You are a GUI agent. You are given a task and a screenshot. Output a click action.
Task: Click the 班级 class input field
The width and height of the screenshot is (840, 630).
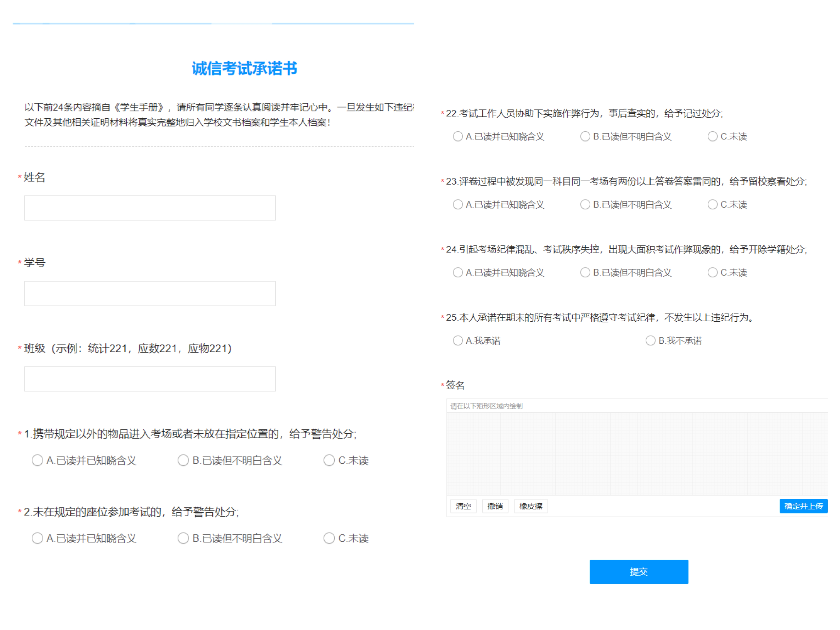coord(150,379)
